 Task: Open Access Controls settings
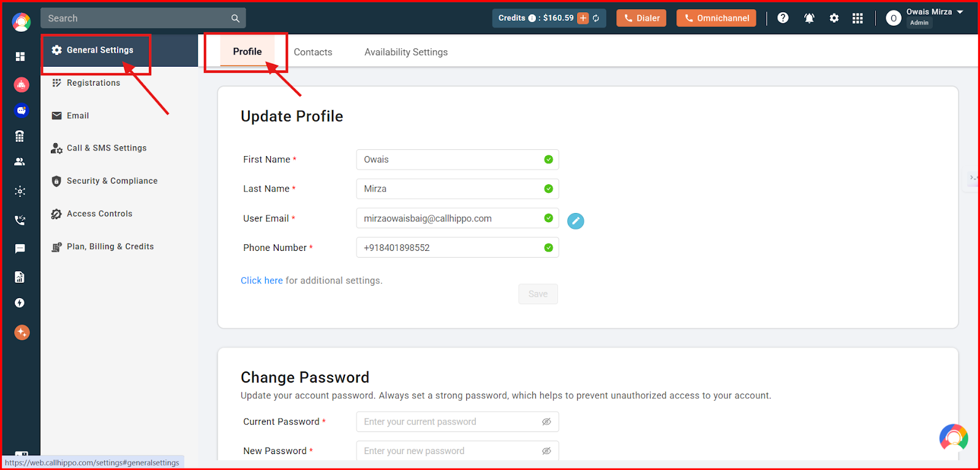99,214
